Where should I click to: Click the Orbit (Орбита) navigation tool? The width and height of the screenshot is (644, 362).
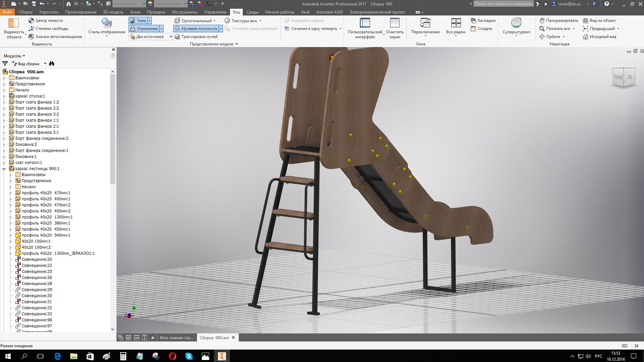pos(542,37)
